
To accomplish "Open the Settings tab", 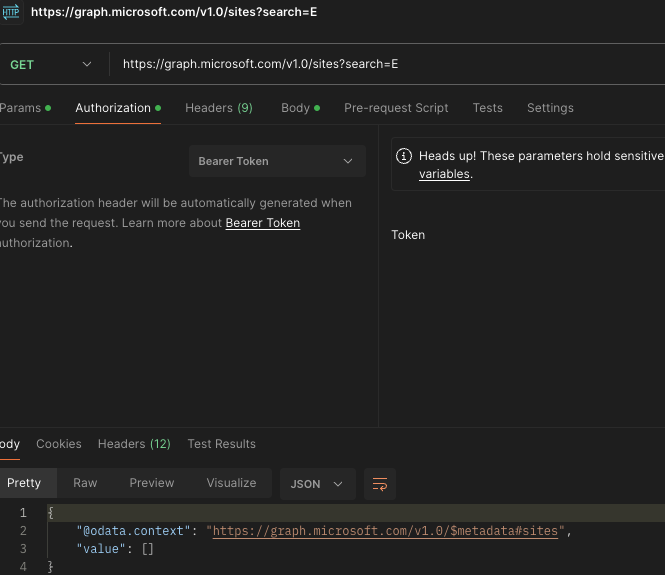I will pos(550,108).
